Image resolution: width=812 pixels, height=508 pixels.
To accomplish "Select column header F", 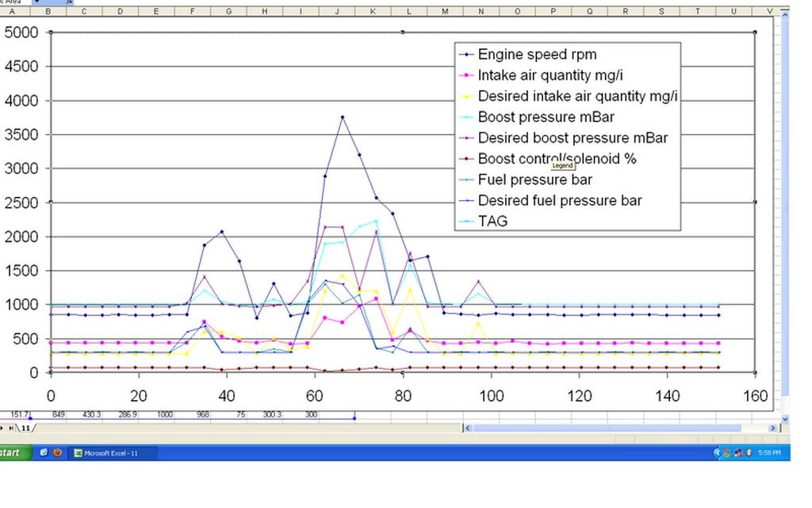I will click(192, 11).
